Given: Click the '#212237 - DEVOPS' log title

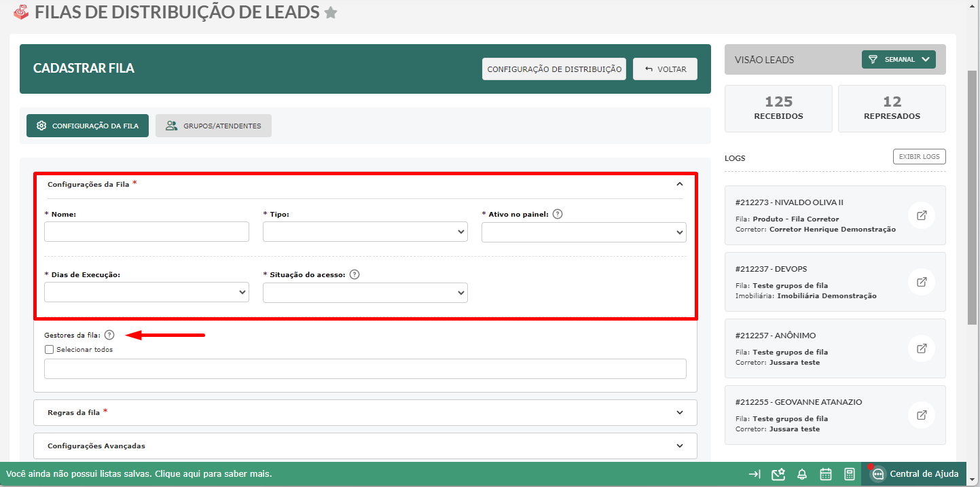Looking at the screenshot, I should [771, 269].
